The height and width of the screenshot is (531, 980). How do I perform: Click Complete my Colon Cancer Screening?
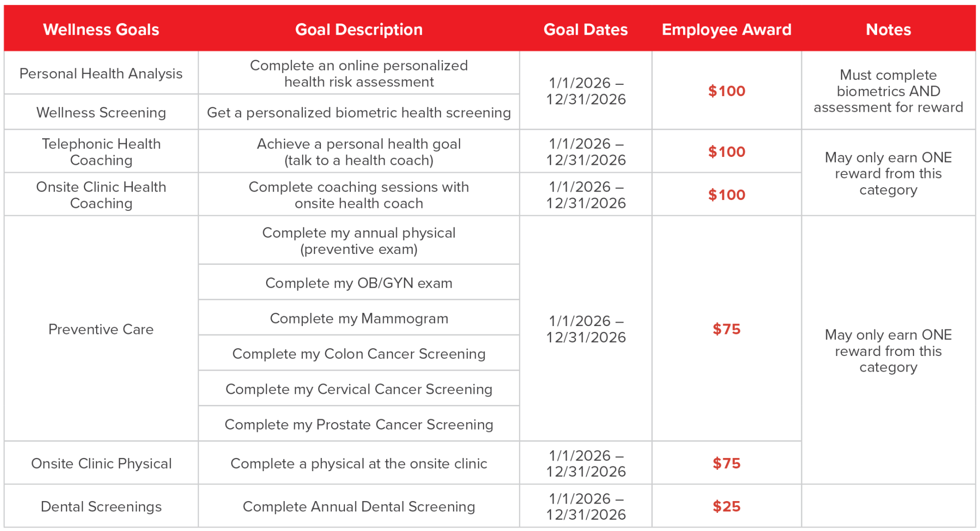point(359,354)
